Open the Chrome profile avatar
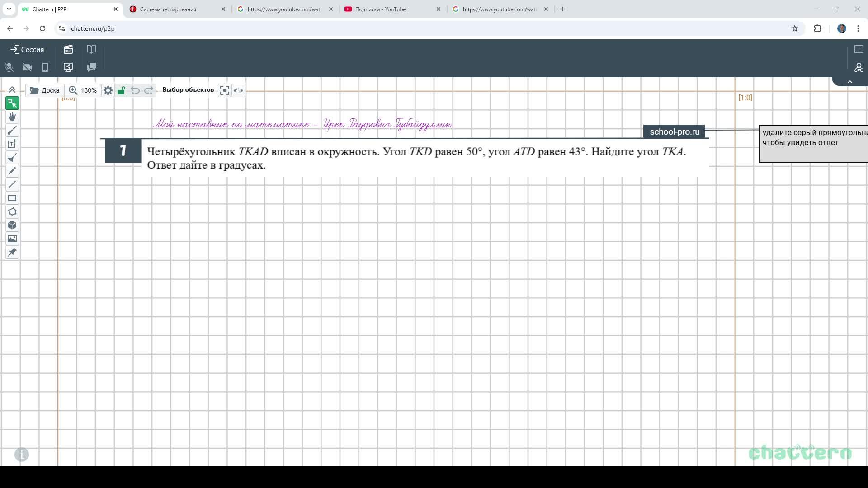 pos(841,28)
